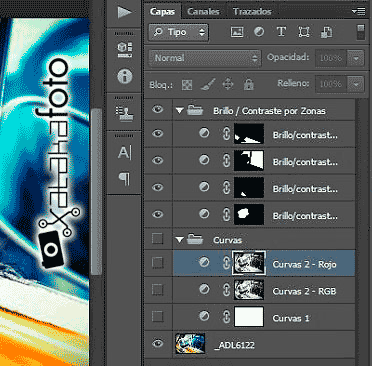Lock all padlock icon
372x366 pixels.
click(x=249, y=85)
